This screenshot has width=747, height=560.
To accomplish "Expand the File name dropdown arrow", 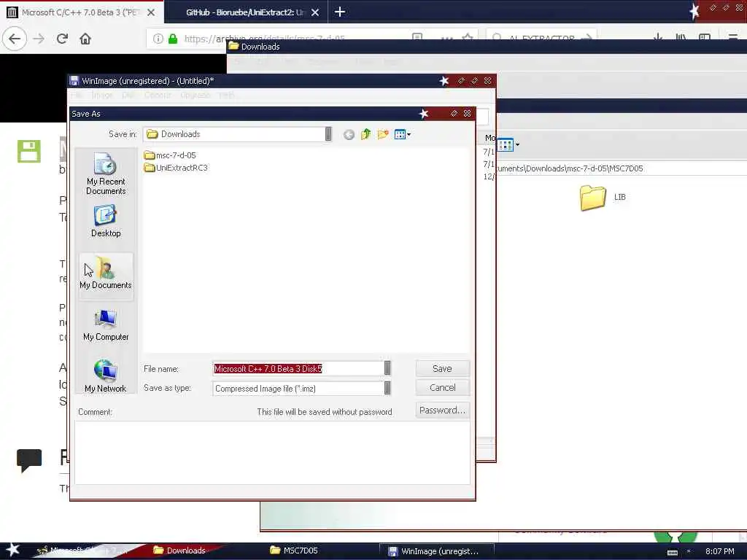I will [x=387, y=368].
